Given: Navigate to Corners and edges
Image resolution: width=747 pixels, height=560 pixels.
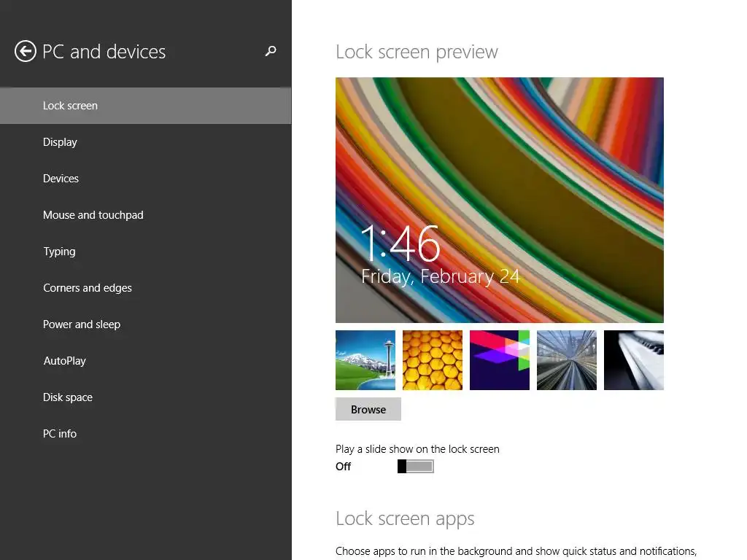Looking at the screenshot, I should coord(88,288).
